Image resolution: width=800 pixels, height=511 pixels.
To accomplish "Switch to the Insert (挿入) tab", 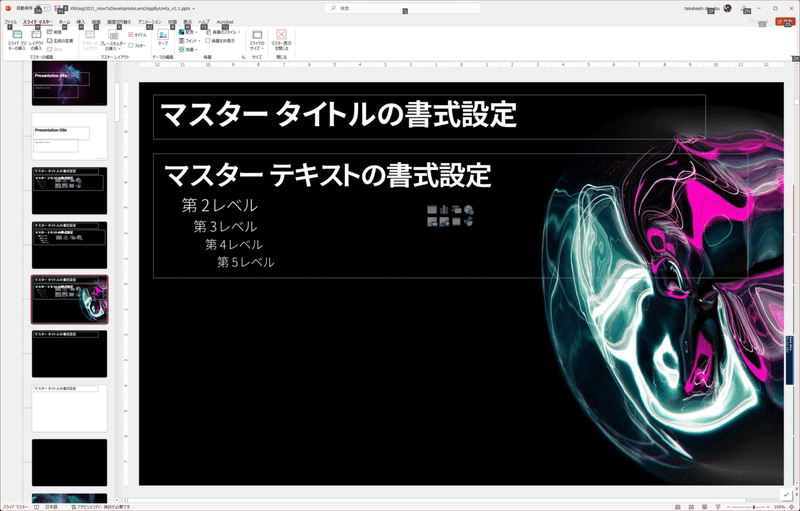I will [x=81, y=22].
